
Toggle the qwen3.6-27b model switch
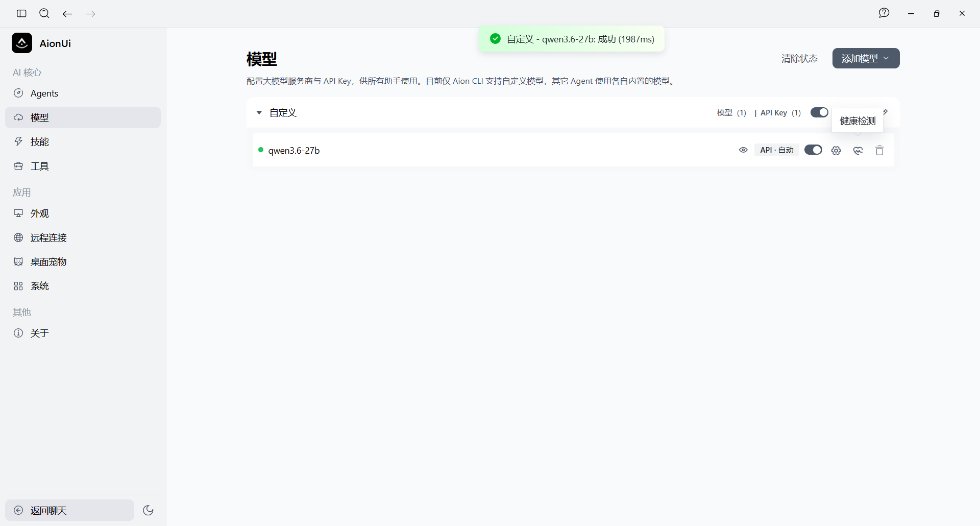[813, 150]
